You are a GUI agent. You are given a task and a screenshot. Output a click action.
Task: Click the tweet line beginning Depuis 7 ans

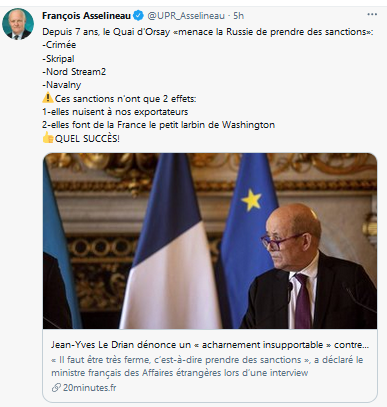[x=208, y=32]
